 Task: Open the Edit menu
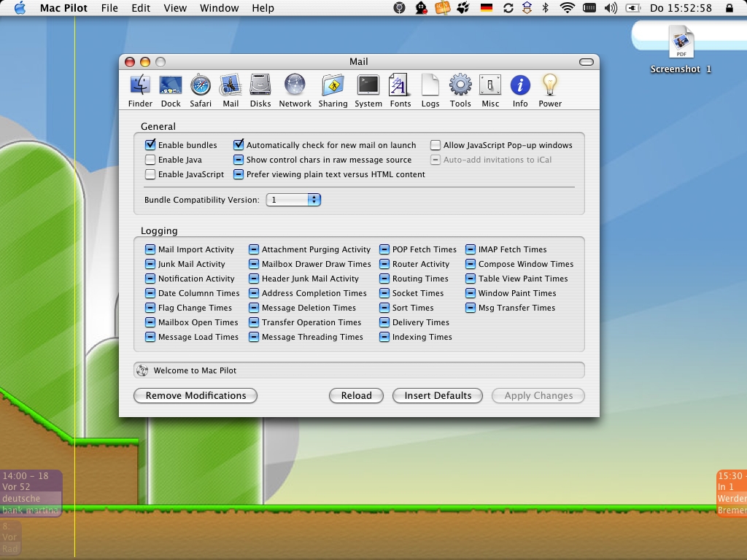(x=141, y=8)
